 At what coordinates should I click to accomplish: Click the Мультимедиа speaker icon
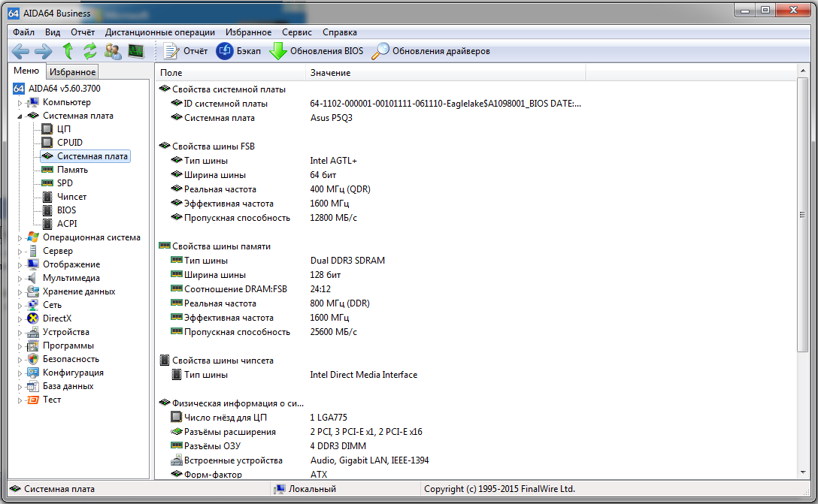[x=33, y=278]
